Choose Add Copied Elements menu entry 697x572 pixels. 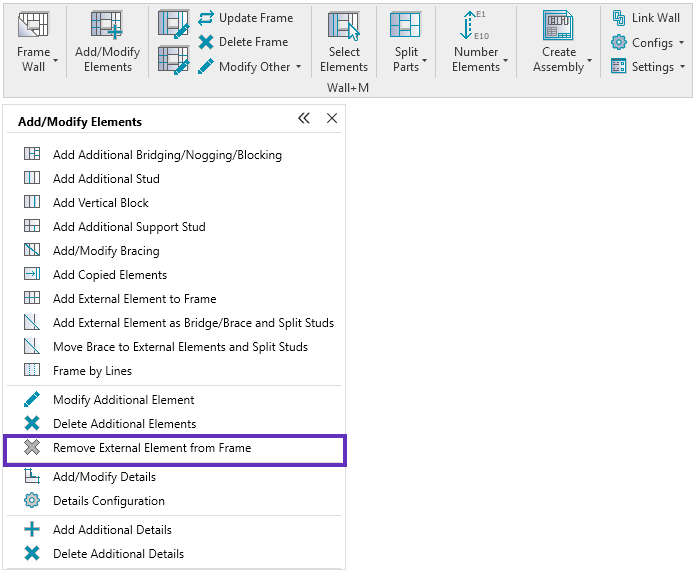[110, 275]
